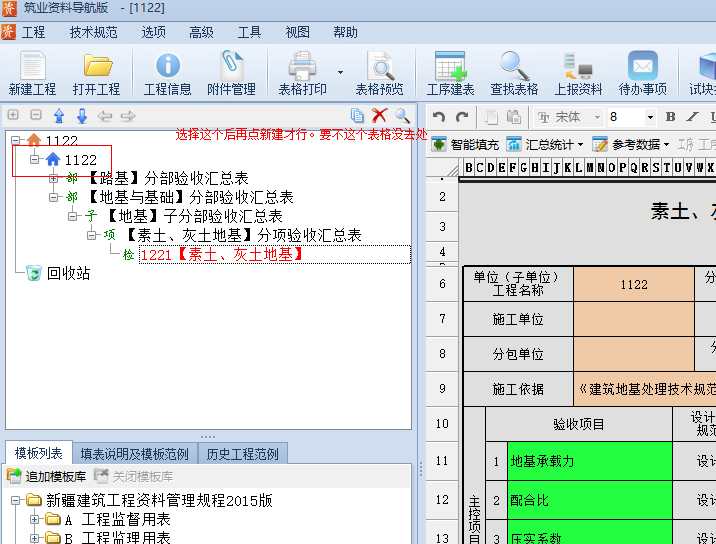Collapse the 【地基与基础】 tree node
The width and height of the screenshot is (716, 544).
coord(55,198)
